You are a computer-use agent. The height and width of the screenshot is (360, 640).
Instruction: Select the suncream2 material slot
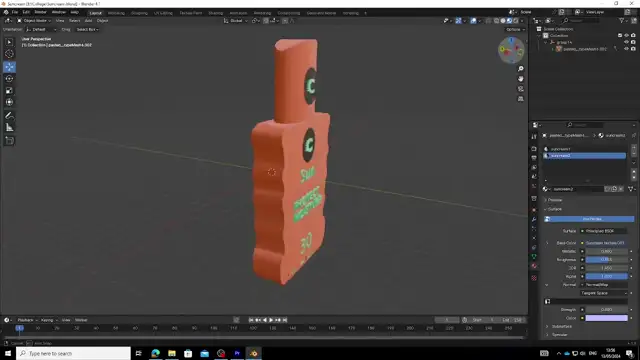pos(584,156)
